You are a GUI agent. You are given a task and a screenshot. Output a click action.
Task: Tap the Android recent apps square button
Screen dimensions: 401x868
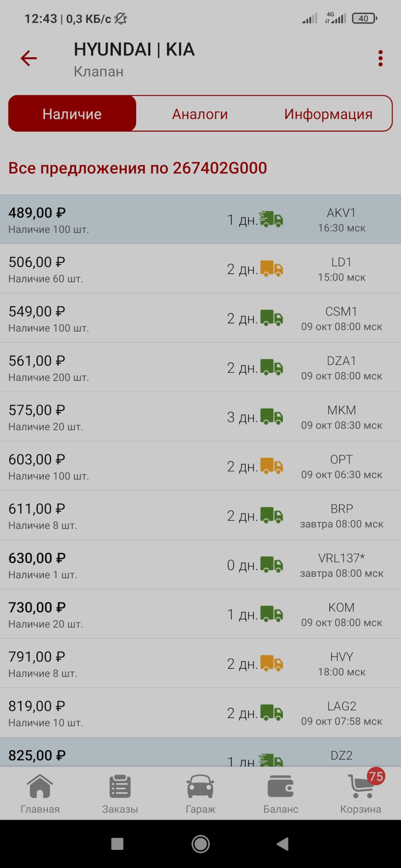click(x=118, y=844)
